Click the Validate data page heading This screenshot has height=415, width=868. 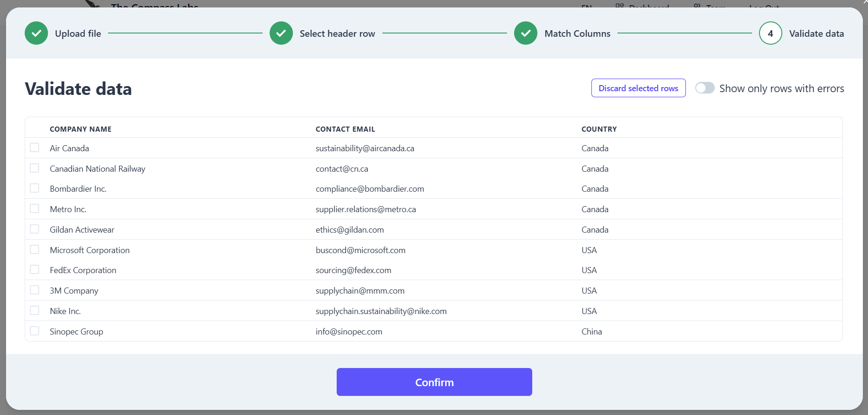[78, 89]
